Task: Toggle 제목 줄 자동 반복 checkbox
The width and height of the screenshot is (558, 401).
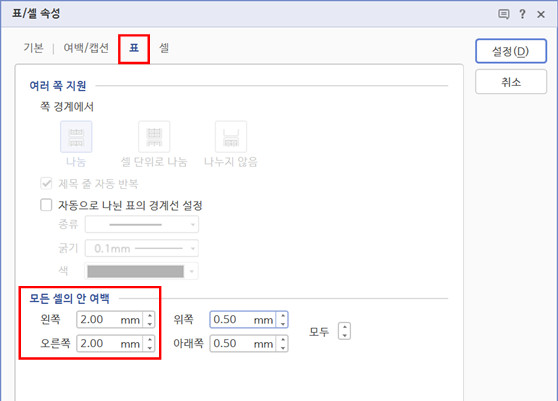Action: coord(46,184)
